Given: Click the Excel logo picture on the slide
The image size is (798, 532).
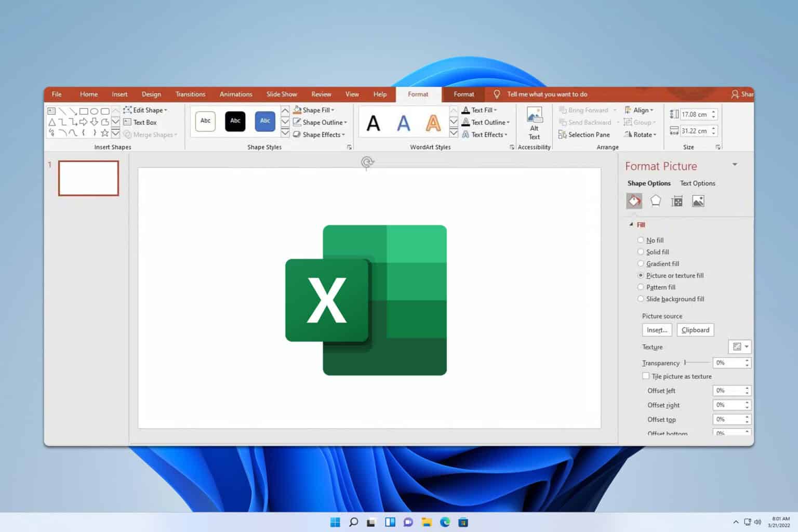Looking at the screenshot, I should (366, 300).
